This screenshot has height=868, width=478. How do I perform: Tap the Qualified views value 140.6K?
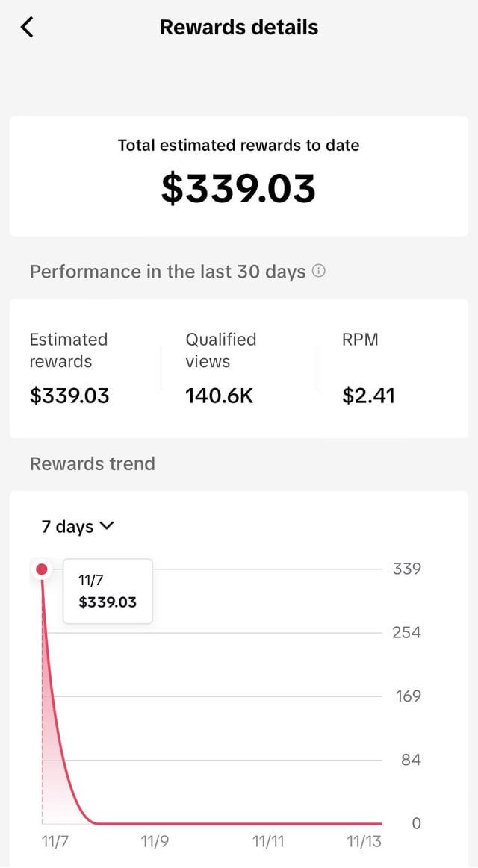pyautogui.click(x=218, y=396)
